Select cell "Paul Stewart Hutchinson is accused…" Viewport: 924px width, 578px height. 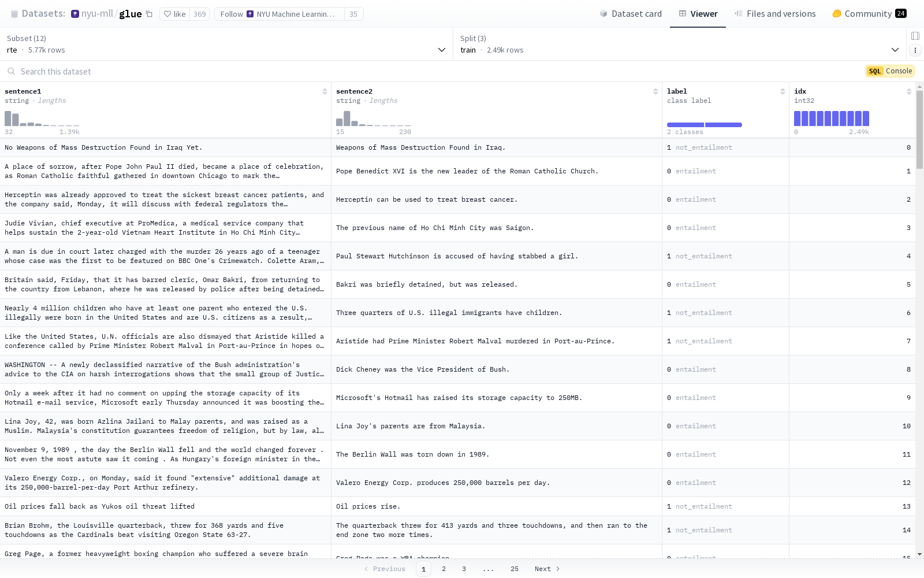tap(497, 256)
